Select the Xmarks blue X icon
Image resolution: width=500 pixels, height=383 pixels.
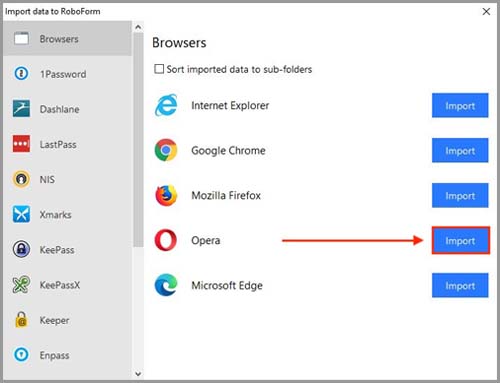21,214
